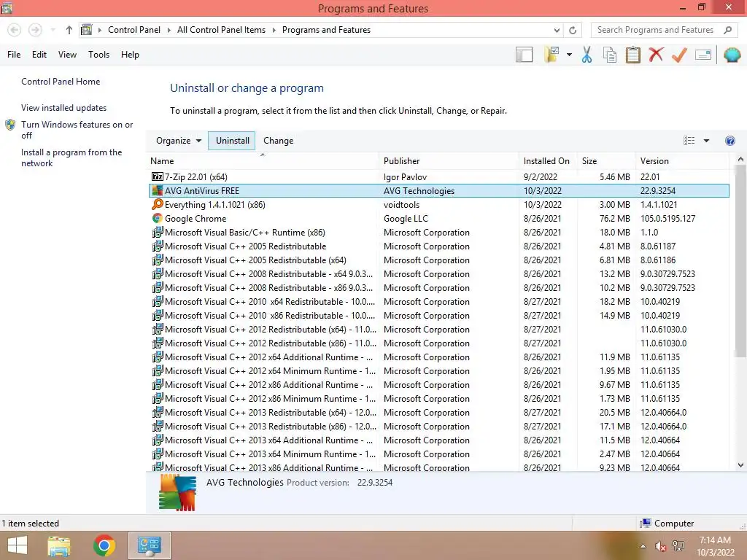Viewport: 747px width, 560px height.
Task: Click the All Control Panel Items breadcrumb
Action: click(221, 30)
